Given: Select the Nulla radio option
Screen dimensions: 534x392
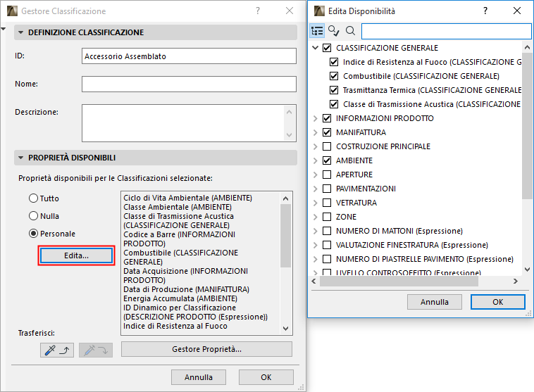Looking at the screenshot, I should [33, 216].
